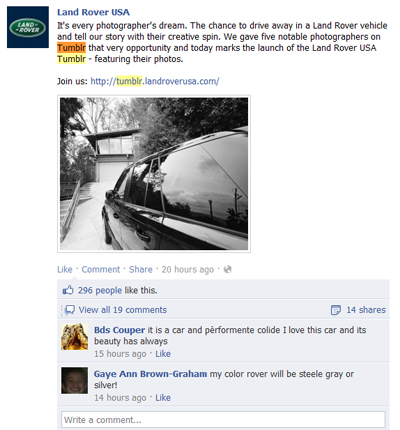Like Gaye Ann Brown-Graham's comment
Screen dimensions: 400x430
[163, 398]
